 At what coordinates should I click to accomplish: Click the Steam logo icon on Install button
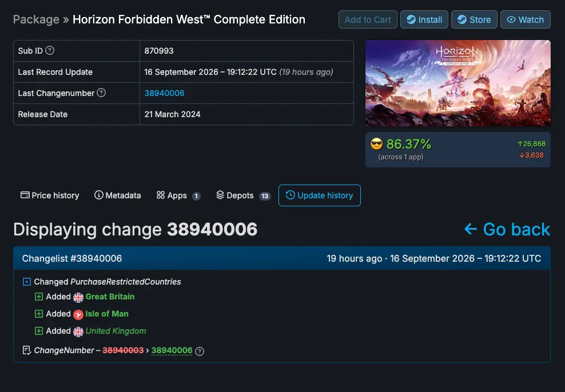pyautogui.click(x=411, y=19)
